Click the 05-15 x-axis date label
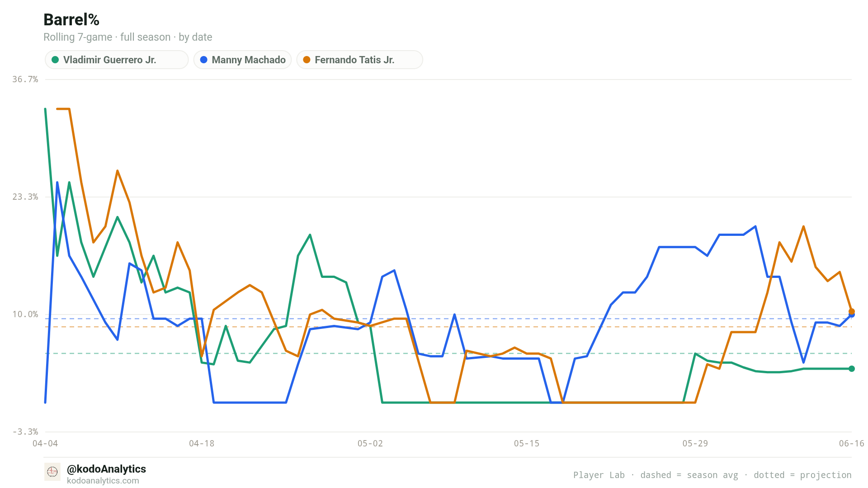The image size is (868, 488). tap(527, 444)
